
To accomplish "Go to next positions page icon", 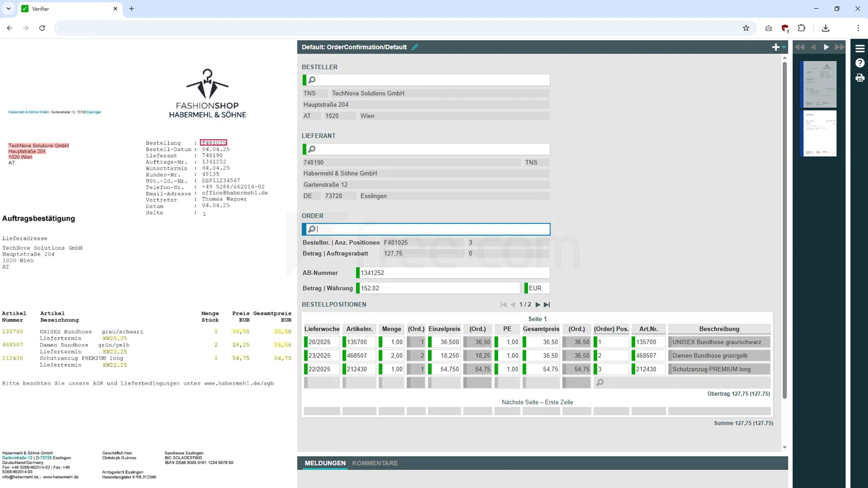I will click(x=538, y=305).
